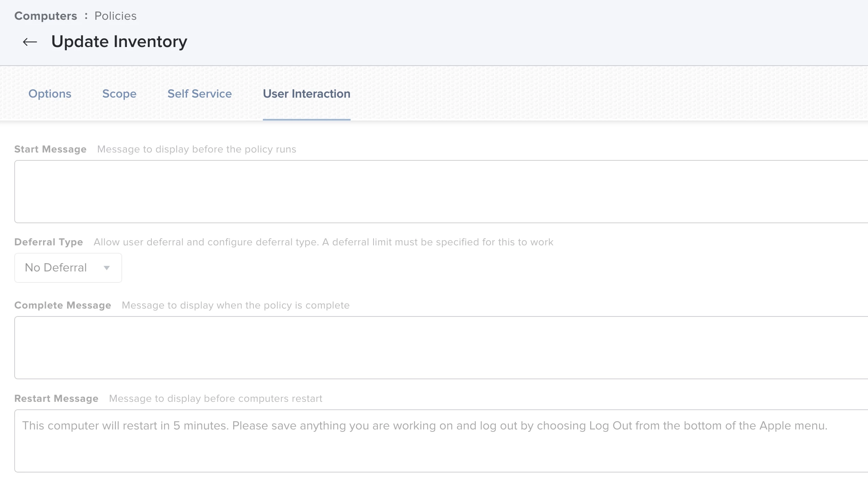This screenshot has width=868, height=482.
Task: Click the 'before computers restart' description
Action: [x=215, y=399]
